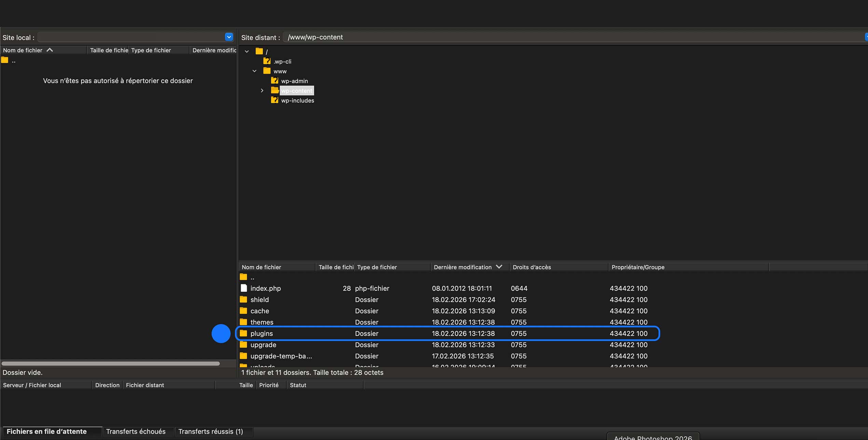Click the local pane horizontal scrollbar
The image size is (868, 440).
[110, 363]
